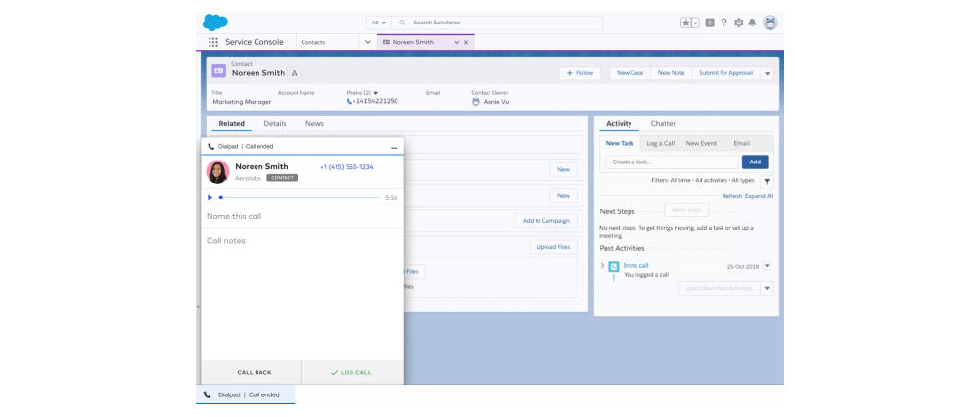The width and height of the screenshot is (980, 417).
Task: Close the Noreen Smith workspace tab
Action: click(x=466, y=42)
